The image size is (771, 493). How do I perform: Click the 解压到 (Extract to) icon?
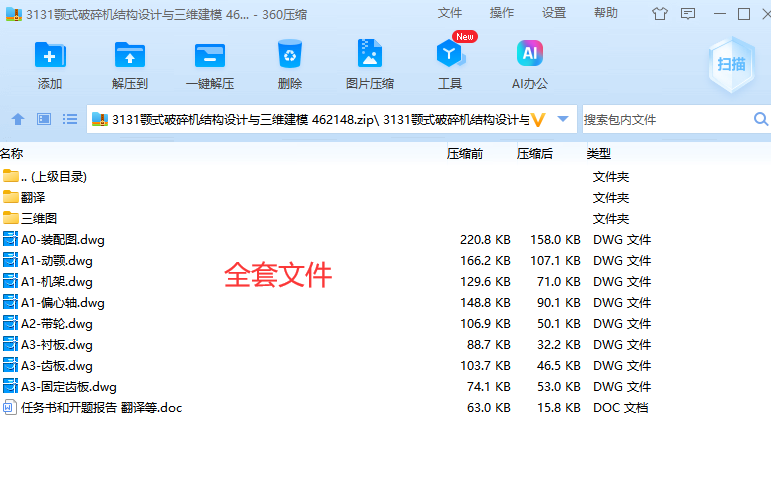click(130, 55)
